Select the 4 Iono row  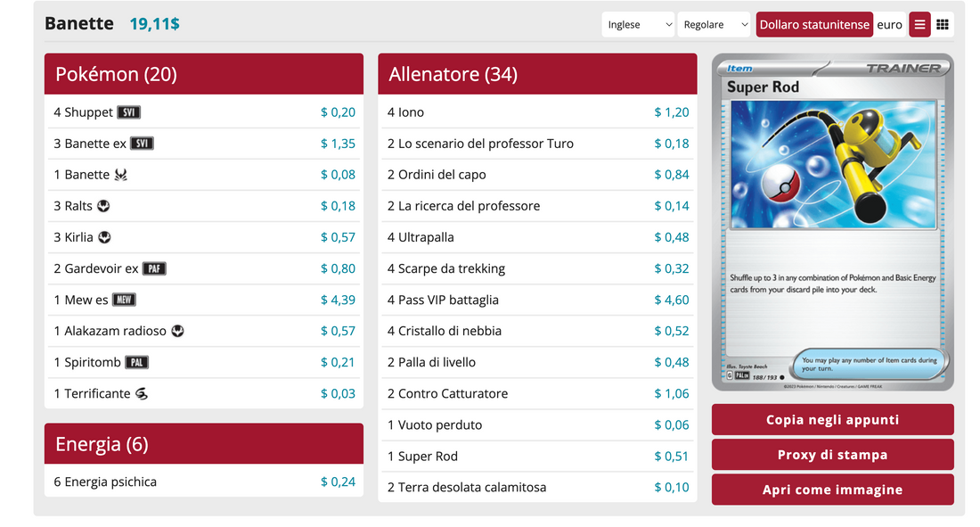[537, 112]
